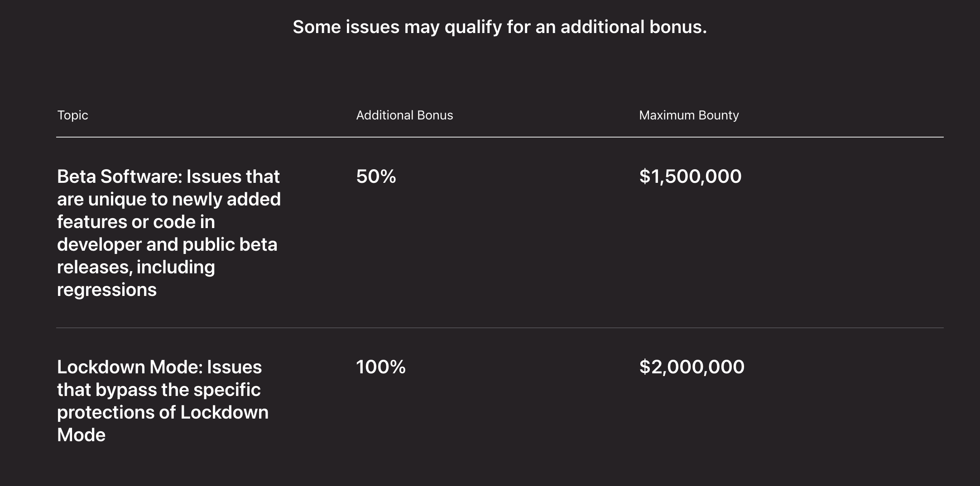Click the 'Beta Software:' label text
The image size is (980, 486).
119,176
